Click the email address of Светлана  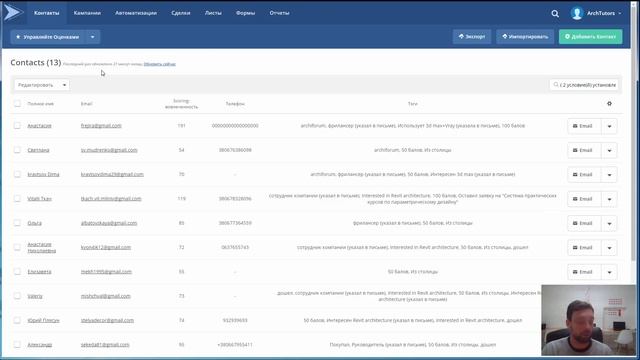pyautogui.click(x=109, y=150)
